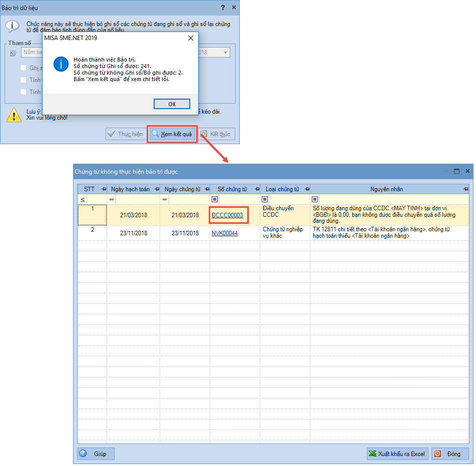Pin the STT column header
476x466 pixels.
pyautogui.click(x=104, y=189)
